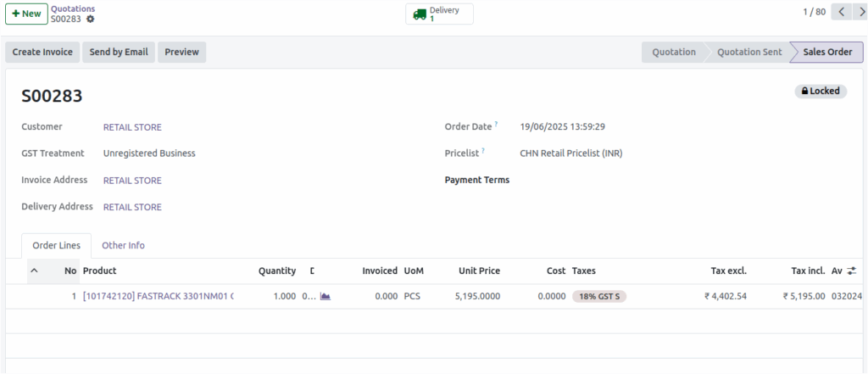Switch to Order Lines tab
868x374 pixels.
(57, 245)
